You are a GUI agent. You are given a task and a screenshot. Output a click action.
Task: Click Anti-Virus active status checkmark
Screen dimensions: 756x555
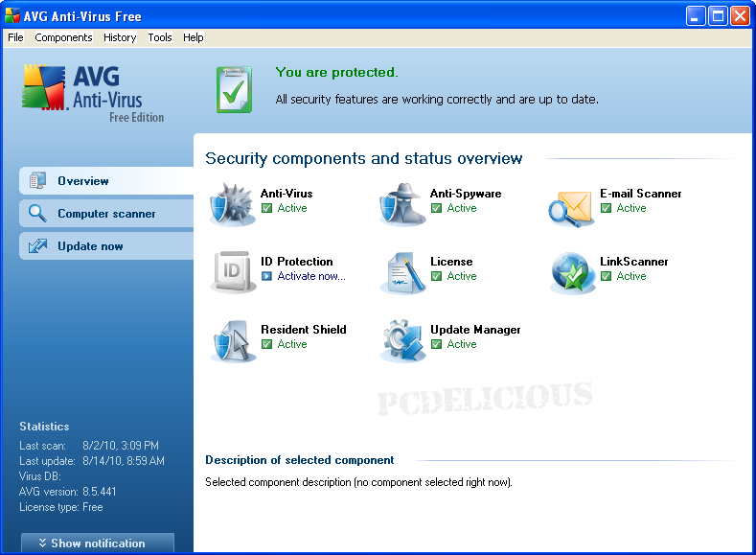pyautogui.click(x=266, y=208)
